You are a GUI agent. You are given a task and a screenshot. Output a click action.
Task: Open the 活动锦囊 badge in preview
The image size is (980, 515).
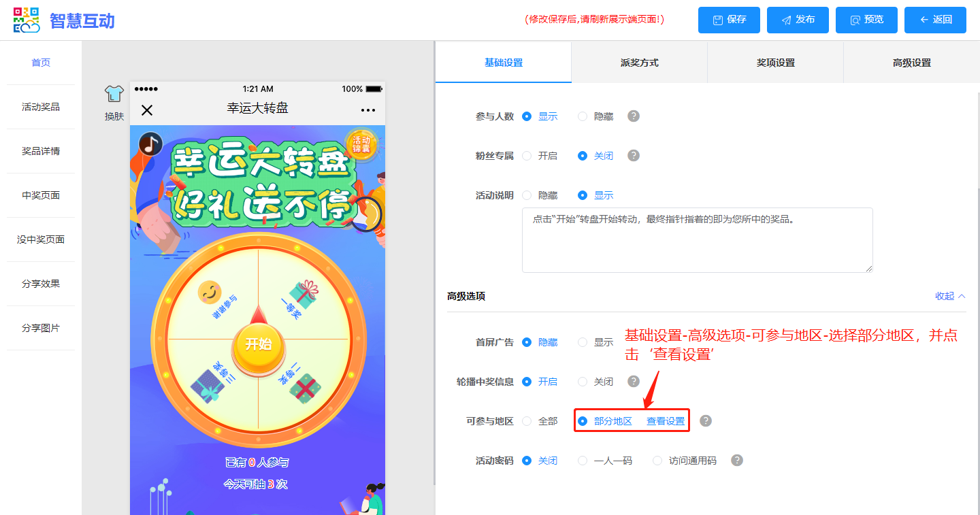click(361, 145)
